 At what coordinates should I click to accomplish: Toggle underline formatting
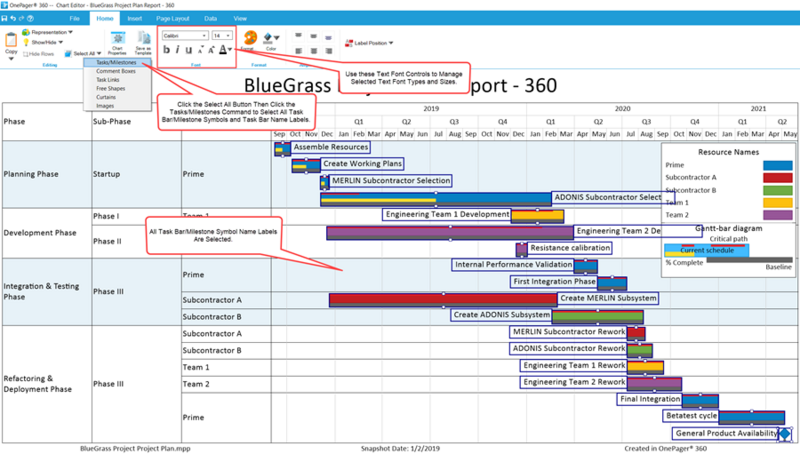point(188,50)
